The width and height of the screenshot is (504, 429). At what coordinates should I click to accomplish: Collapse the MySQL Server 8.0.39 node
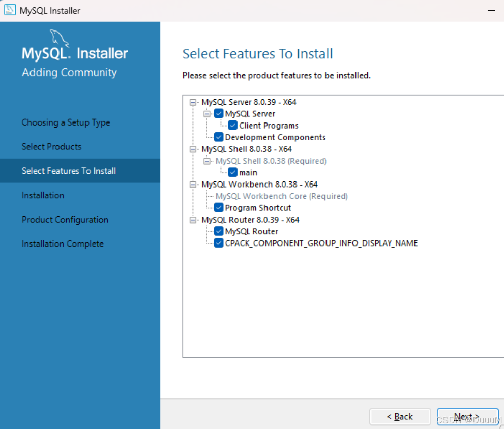click(x=193, y=102)
